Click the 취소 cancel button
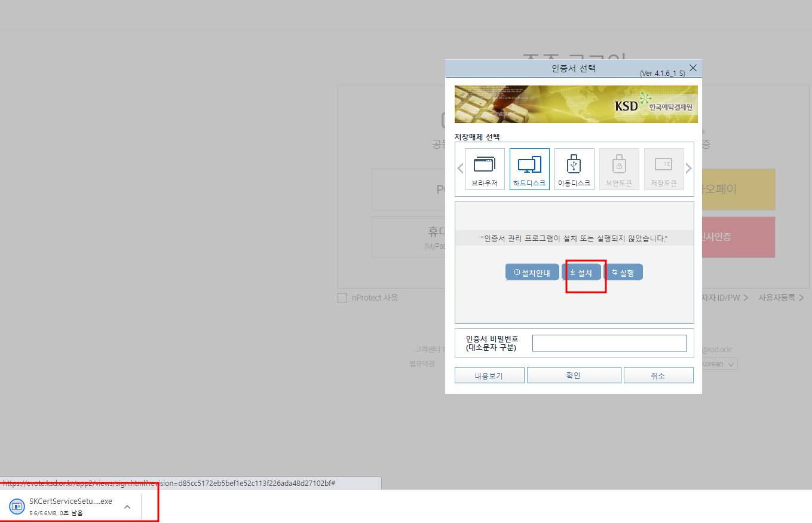The height and width of the screenshot is (523, 812). coord(658,375)
